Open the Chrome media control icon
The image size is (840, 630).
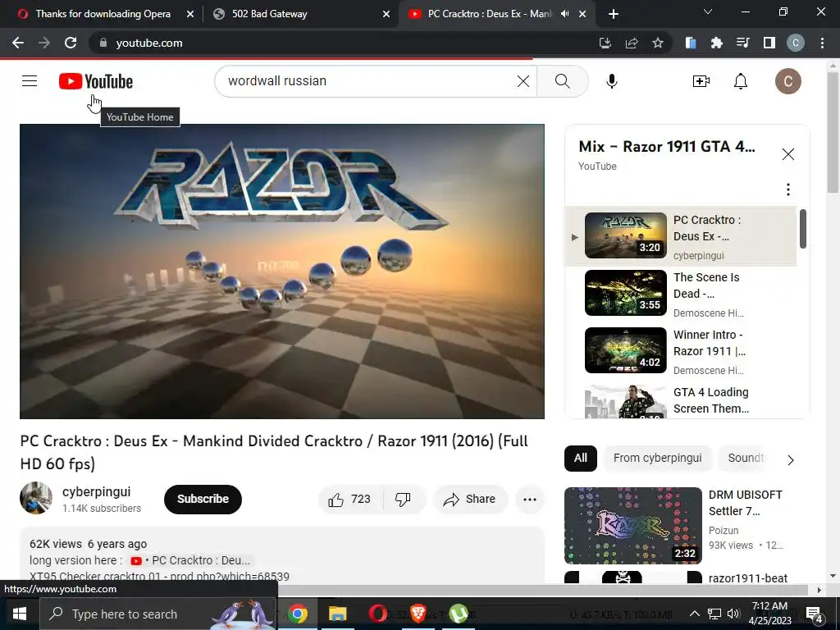click(x=742, y=43)
